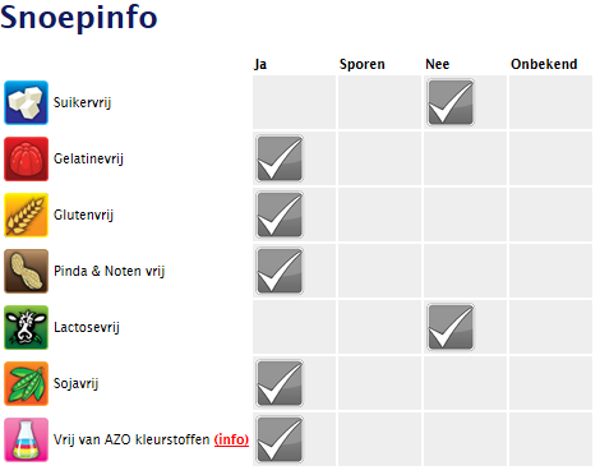Click the Ja checkmark for AZO kleurstoffen
The width and height of the screenshot is (600, 475).
(x=279, y=439)
